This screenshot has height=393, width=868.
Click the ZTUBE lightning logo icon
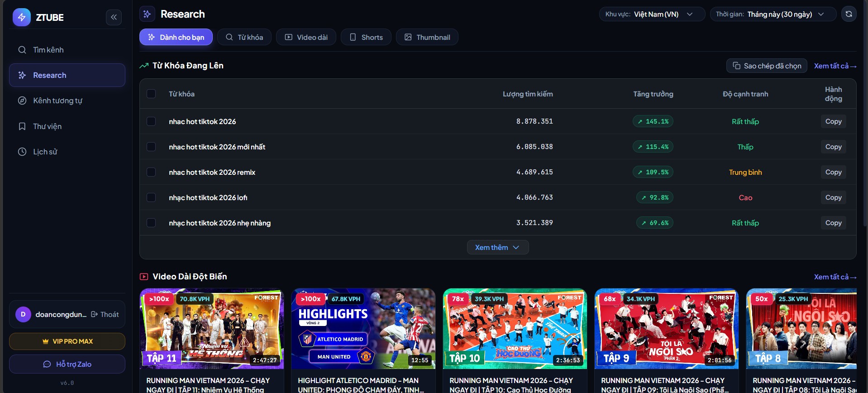tap(21, 17)
